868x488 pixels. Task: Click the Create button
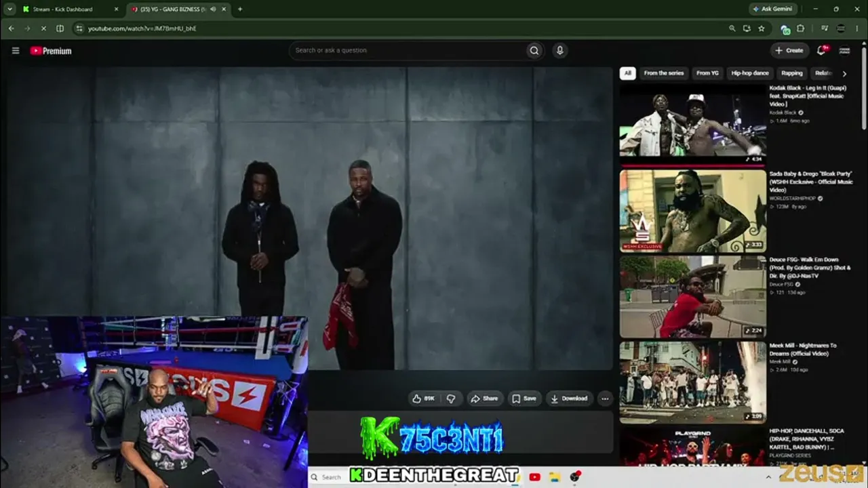coord(789,50)
